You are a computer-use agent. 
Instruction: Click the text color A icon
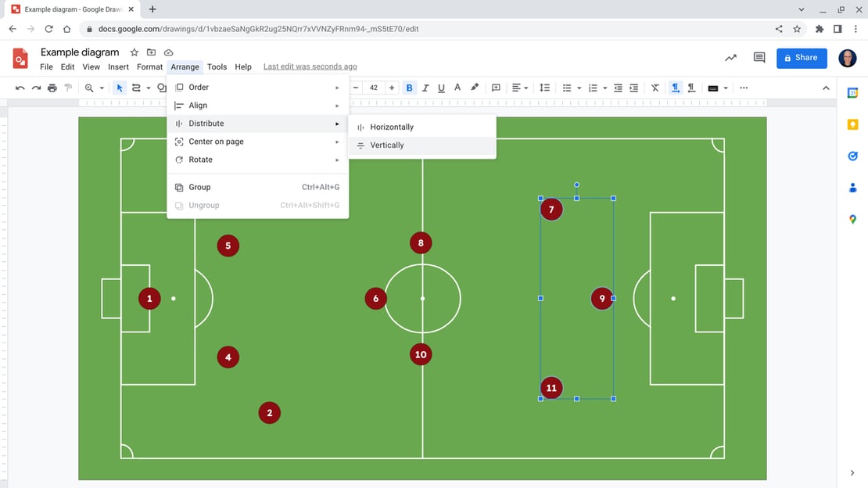(x=457, y=88)
